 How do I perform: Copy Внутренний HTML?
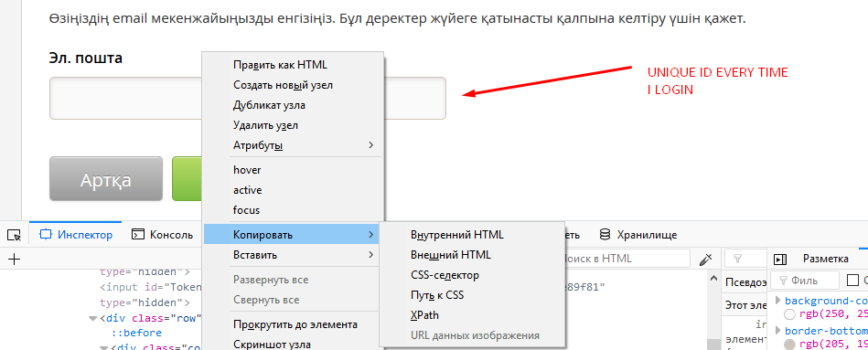(472, 235)
